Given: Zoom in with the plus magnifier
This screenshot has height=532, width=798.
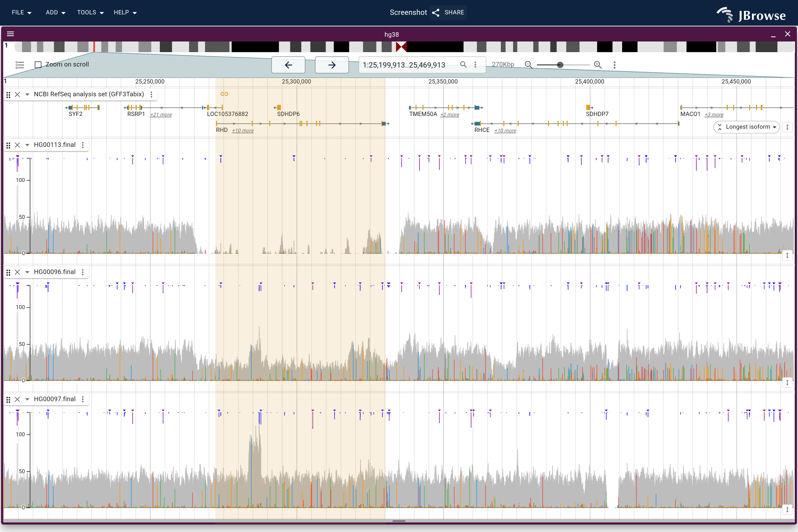Looking at the screenshot, I should [598, 65].
